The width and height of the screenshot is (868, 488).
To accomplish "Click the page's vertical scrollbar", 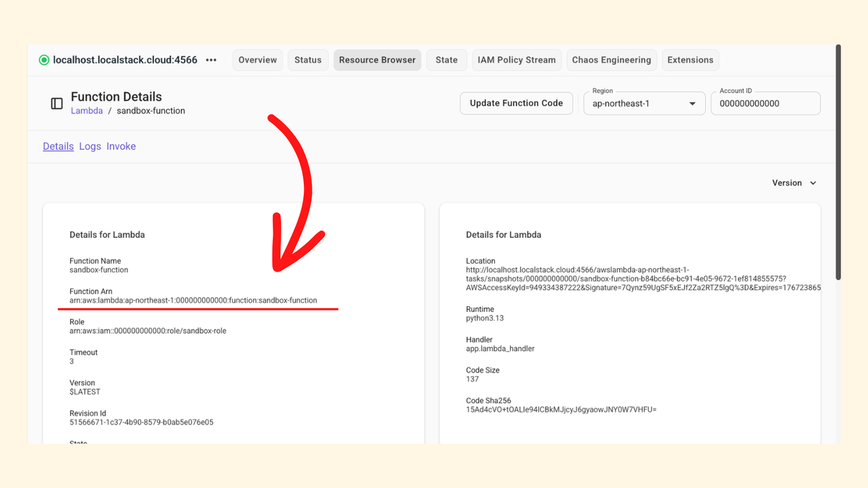I will (838, 163).
